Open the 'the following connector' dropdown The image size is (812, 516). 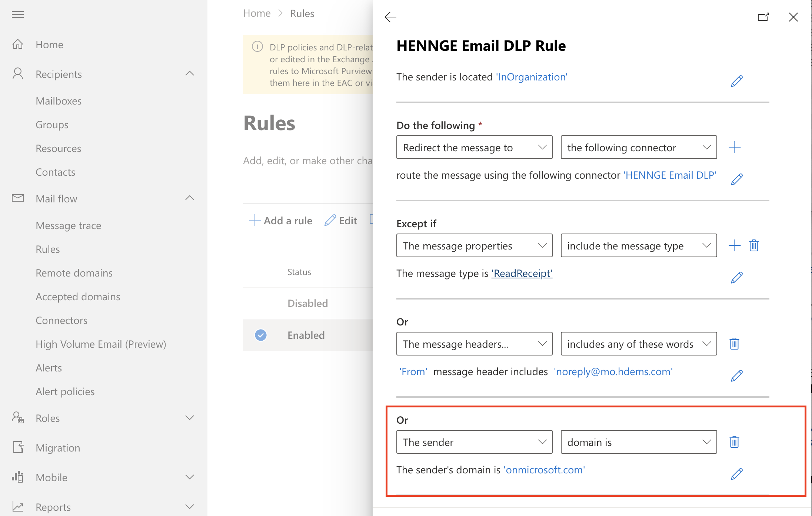[x=639, y=147]
